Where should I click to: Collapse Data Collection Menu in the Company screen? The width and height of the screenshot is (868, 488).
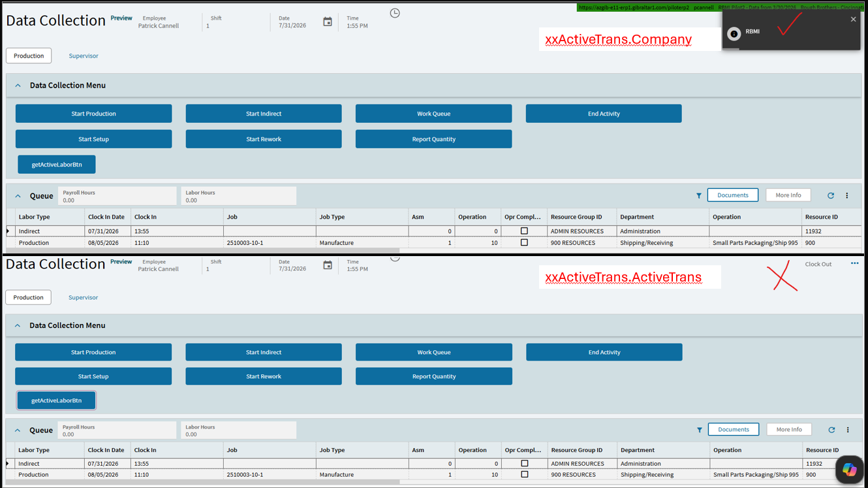(x=18, y=86)
